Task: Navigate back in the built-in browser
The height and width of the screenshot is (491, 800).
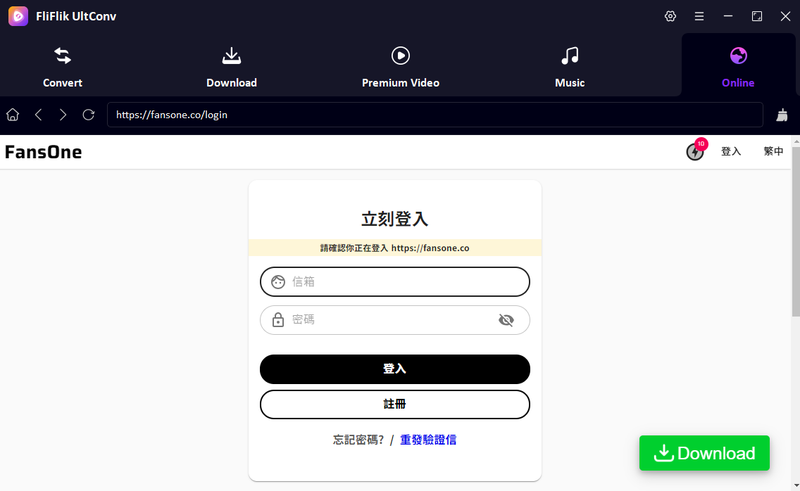Action: tap(38, 115)
